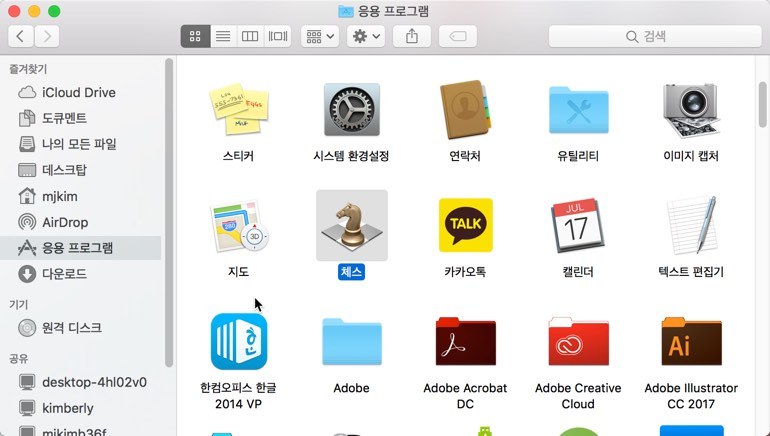This screenshot has height=436, width=770.
Task: Select Applications (응용 프로그램) in sidebar
Action: (81, 248)
